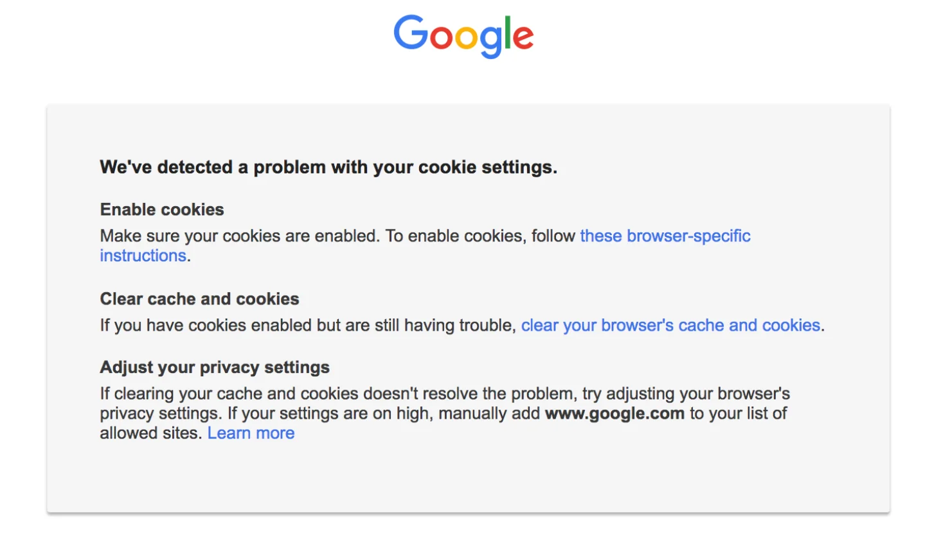Click the "Adjust your privacy settings" heading
This screenshot has width=941, height=560.
[215, 367]
